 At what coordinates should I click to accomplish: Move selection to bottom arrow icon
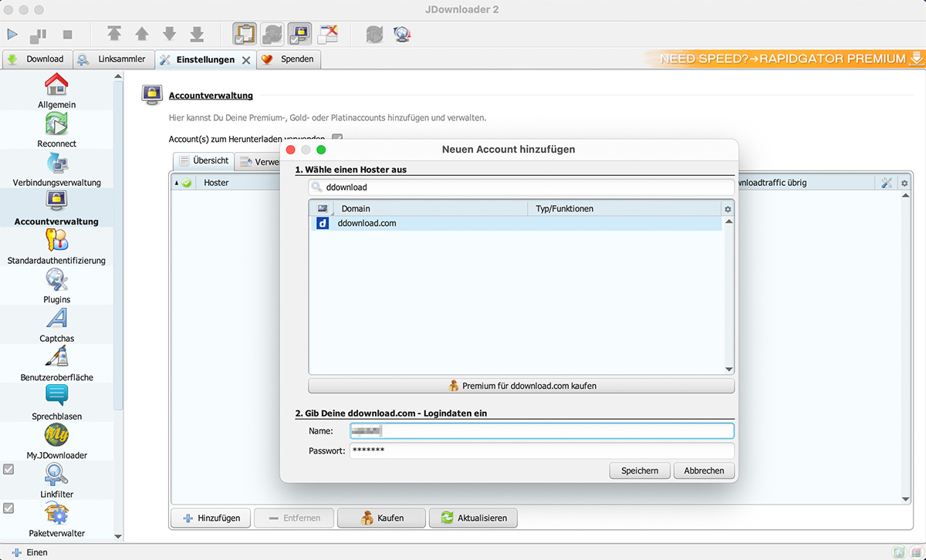coord(197,34)
